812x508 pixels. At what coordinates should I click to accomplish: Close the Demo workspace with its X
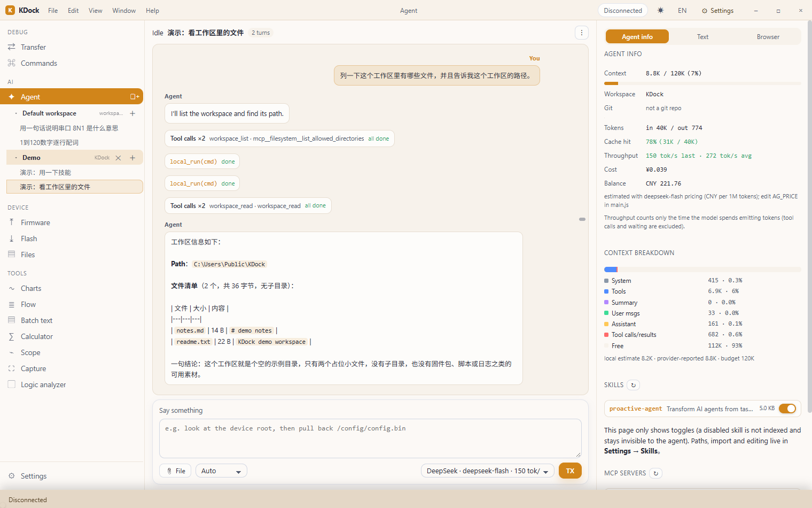click(x=118, y=158)
